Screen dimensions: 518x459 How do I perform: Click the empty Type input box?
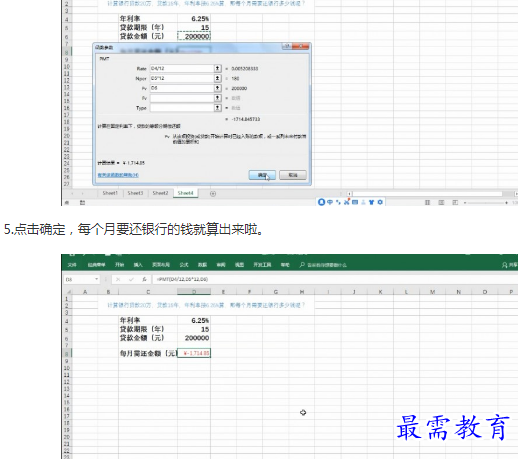point(182,108)
